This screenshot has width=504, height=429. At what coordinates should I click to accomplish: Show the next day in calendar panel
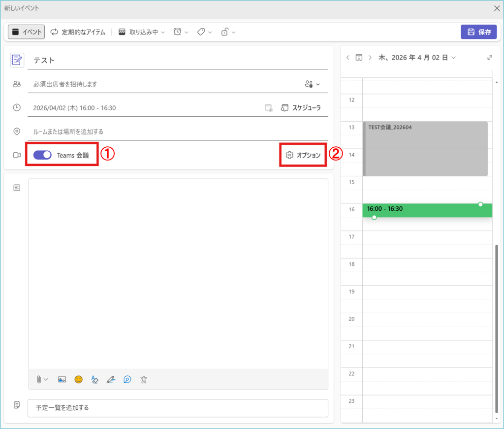[x=370, y=58]
